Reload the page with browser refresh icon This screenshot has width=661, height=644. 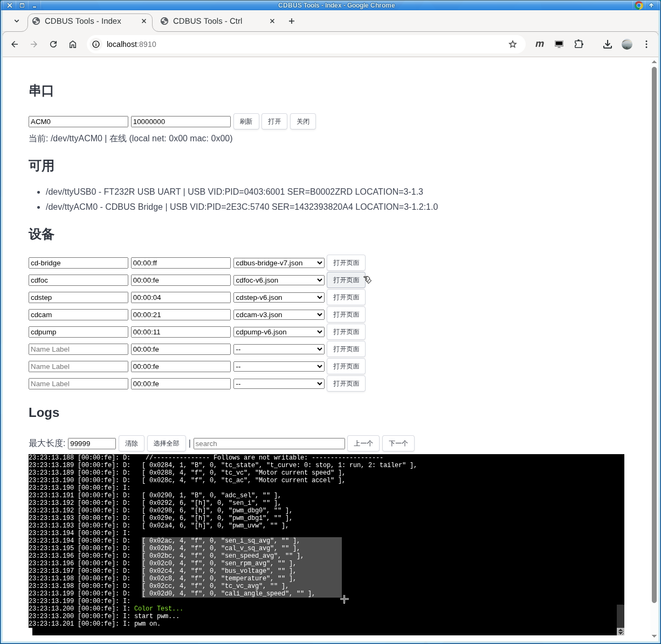53,44
